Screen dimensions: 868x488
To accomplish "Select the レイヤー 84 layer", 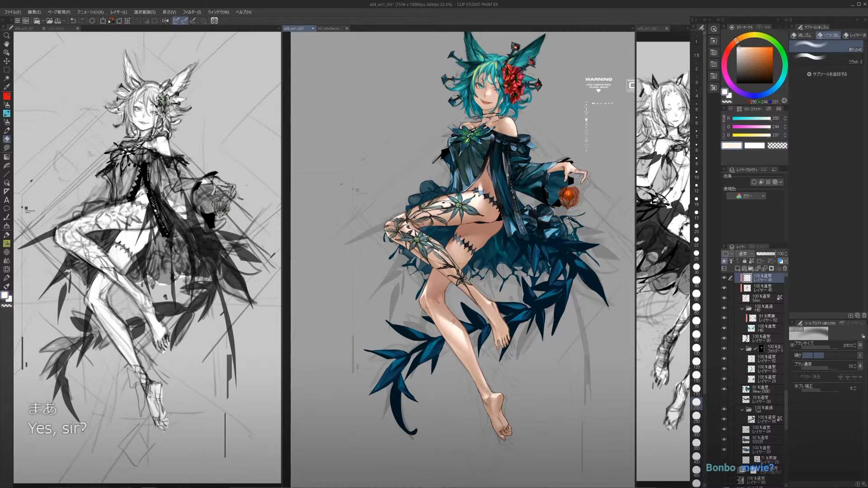I will 761,430.
